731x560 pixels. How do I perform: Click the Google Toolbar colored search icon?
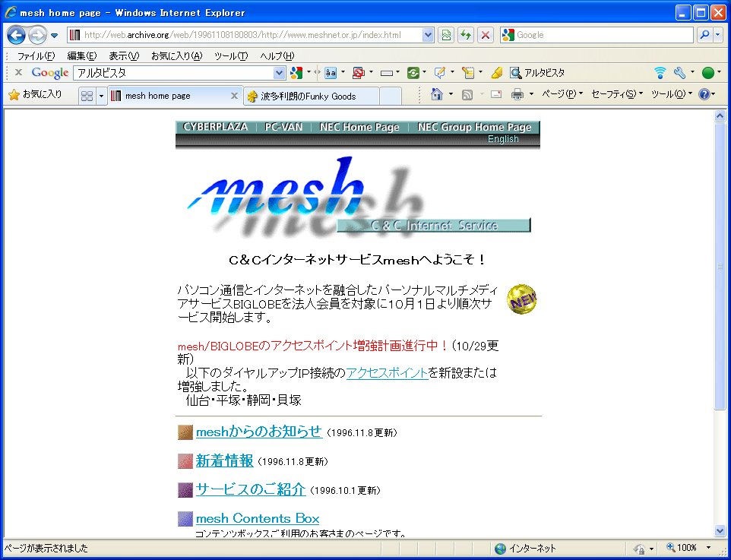coord(296,73)
